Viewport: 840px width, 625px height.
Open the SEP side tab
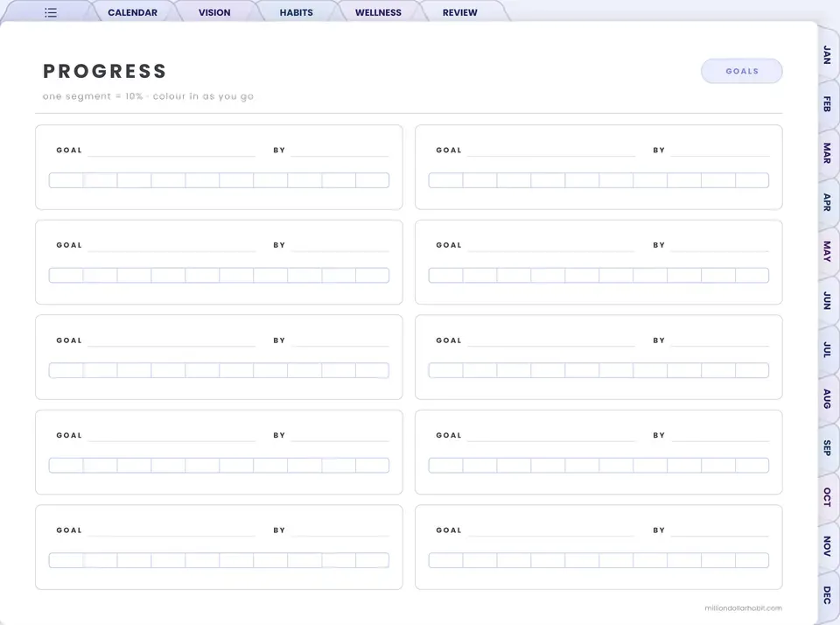point(827,447)
